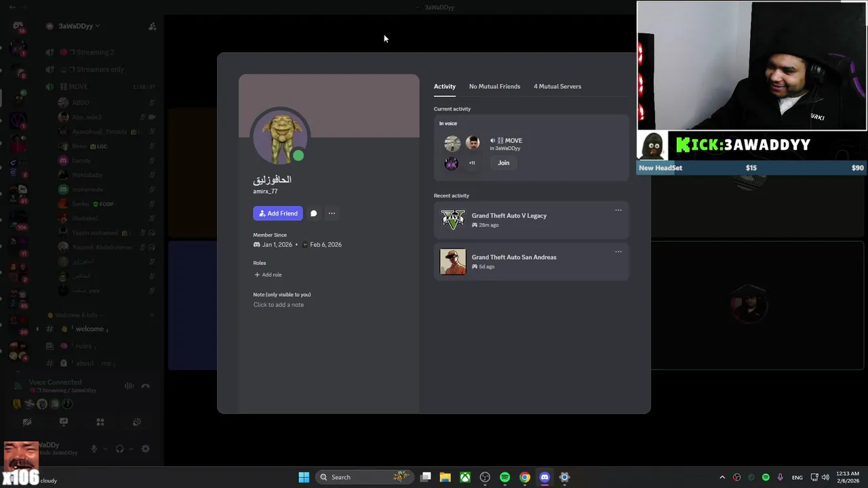Toggle microphone mute in user panel
This screenshot has width=868, height=488.
click(x=94, y=449)
